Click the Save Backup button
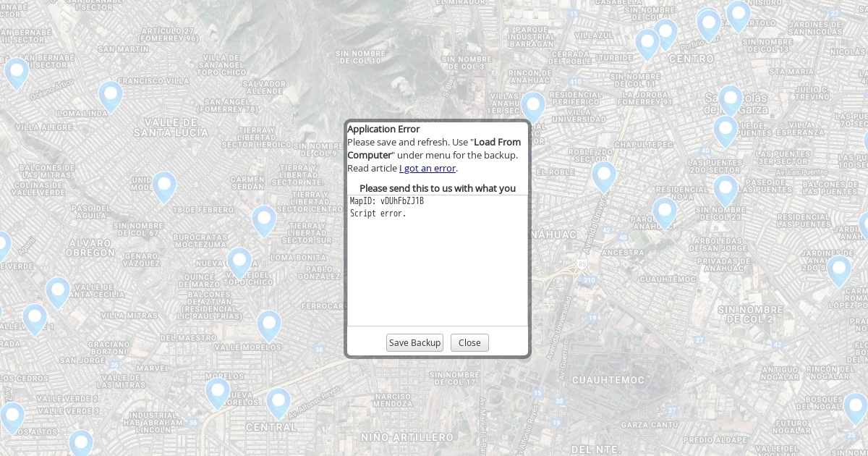 [x=414, y=343]
